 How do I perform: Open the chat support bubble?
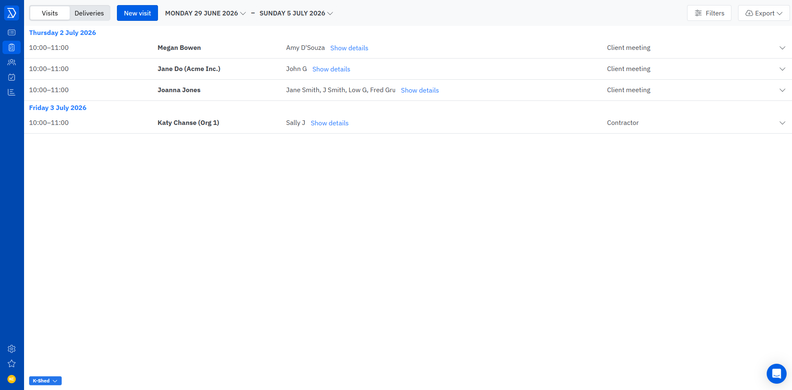[x=776, y=374]
